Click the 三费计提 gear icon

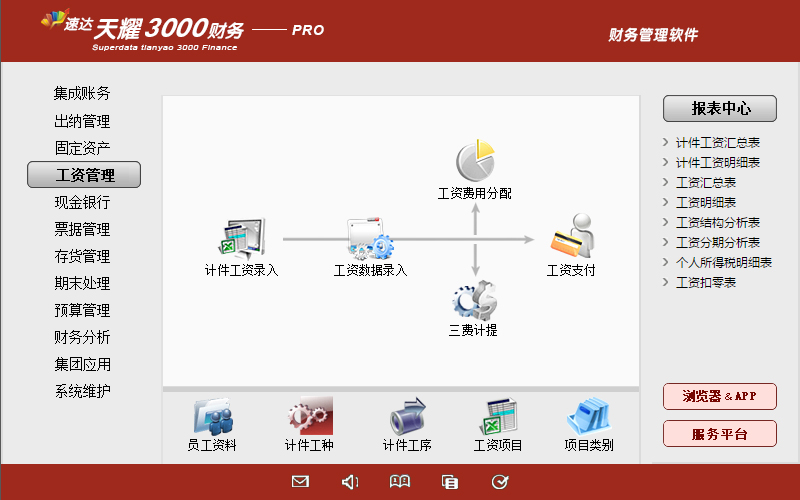(x=474, y=301)
